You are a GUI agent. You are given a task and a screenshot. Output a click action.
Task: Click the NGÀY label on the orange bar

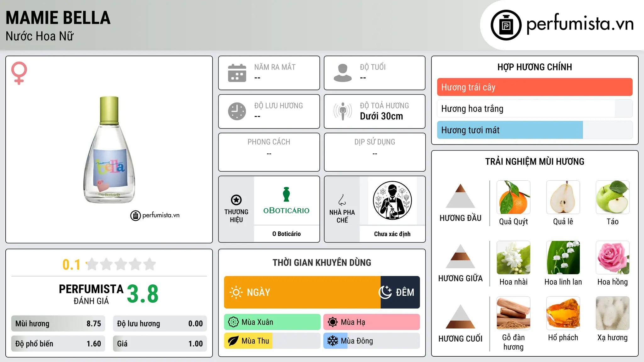pos(258,292)
